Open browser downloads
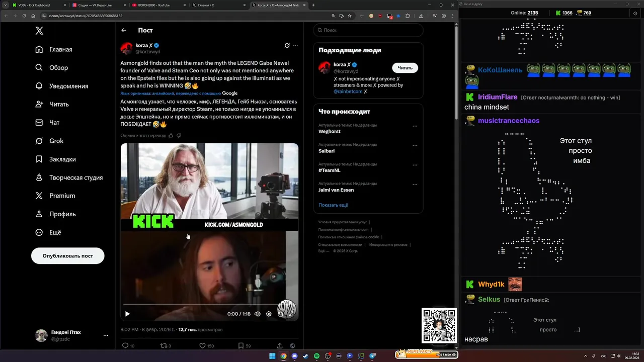This screenshot has height=362, width=644. [421, 16]
